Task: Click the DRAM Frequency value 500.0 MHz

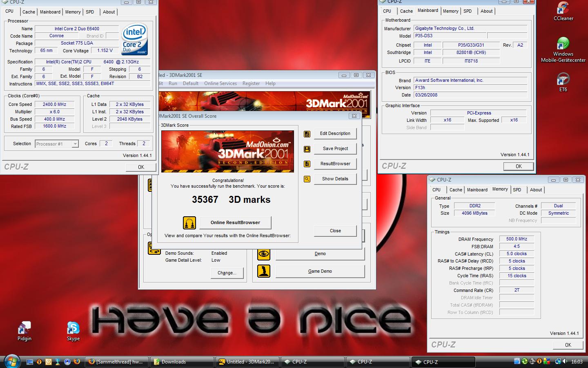Action: coord(517,239)
